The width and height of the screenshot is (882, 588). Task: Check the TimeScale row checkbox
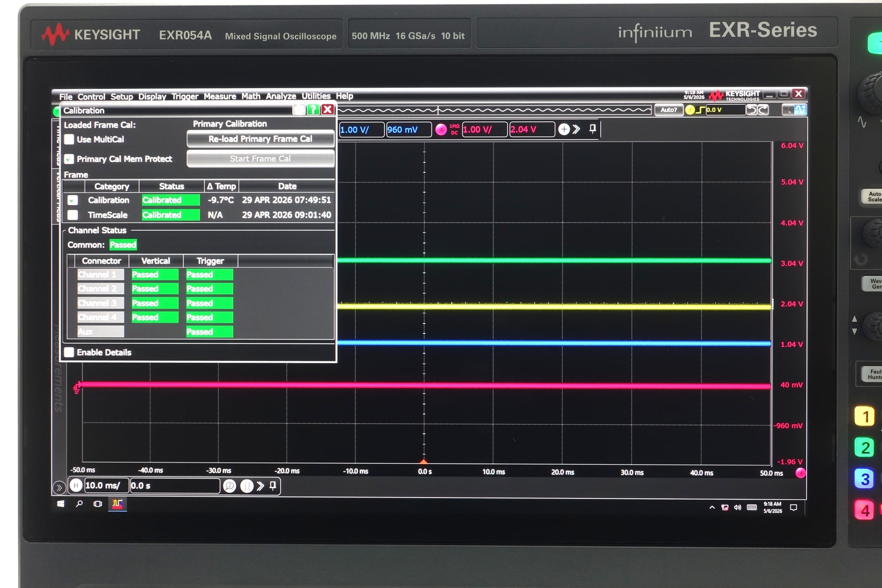pyautogui.click(x=73, y=215)
